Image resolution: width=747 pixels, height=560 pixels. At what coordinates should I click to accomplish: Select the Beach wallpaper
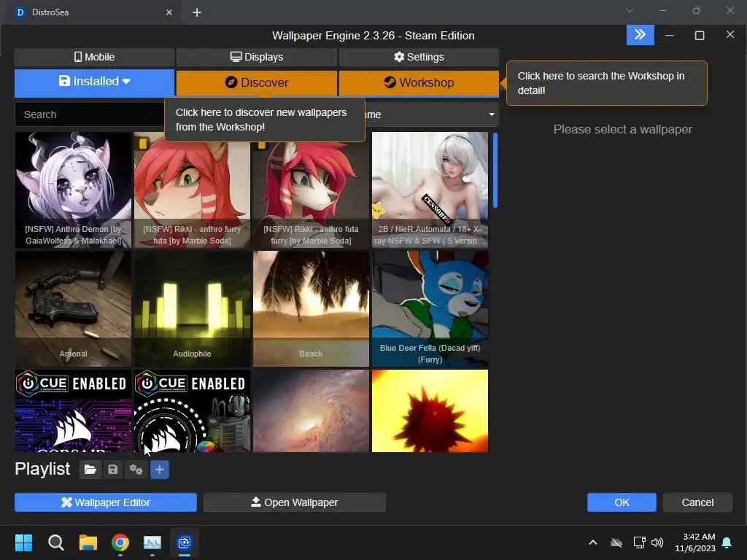coord(311,309)
